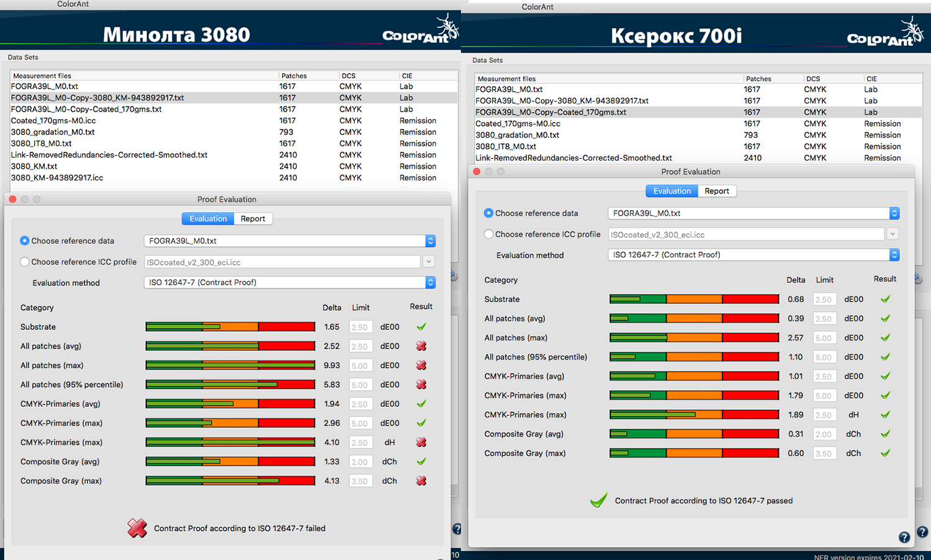
Task: Select 'Choose reference data' radio in Minolta window
Action: tap(25, 241)
